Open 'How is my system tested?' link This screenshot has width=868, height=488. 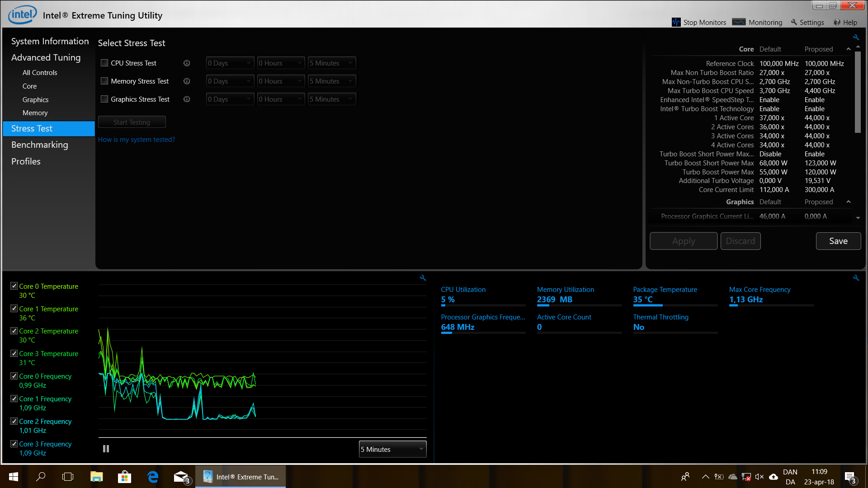tap(136, 140)
